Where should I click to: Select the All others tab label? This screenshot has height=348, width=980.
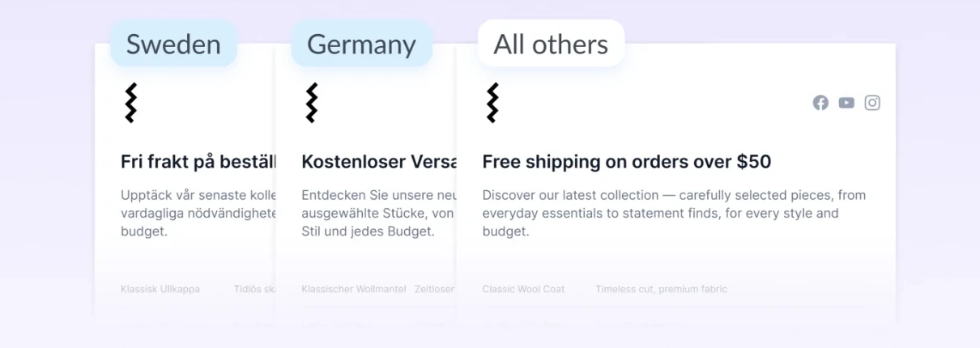pyautogui.click(x=551, y=44)
